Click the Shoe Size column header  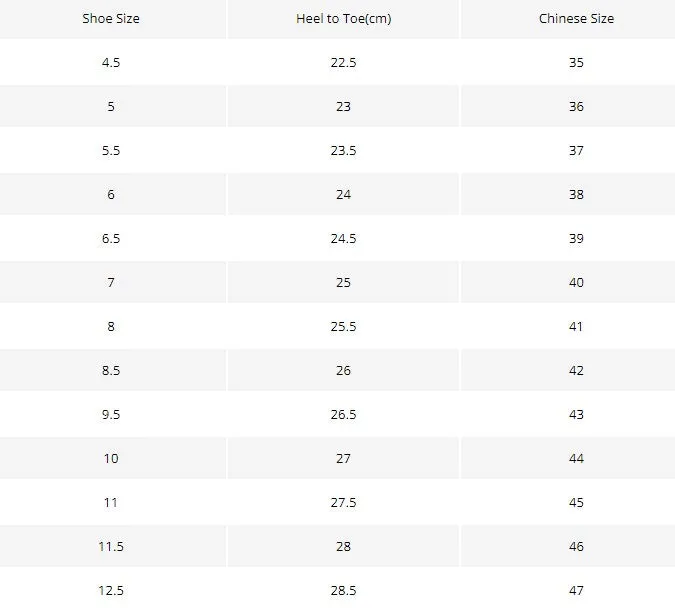coord(111,19)
